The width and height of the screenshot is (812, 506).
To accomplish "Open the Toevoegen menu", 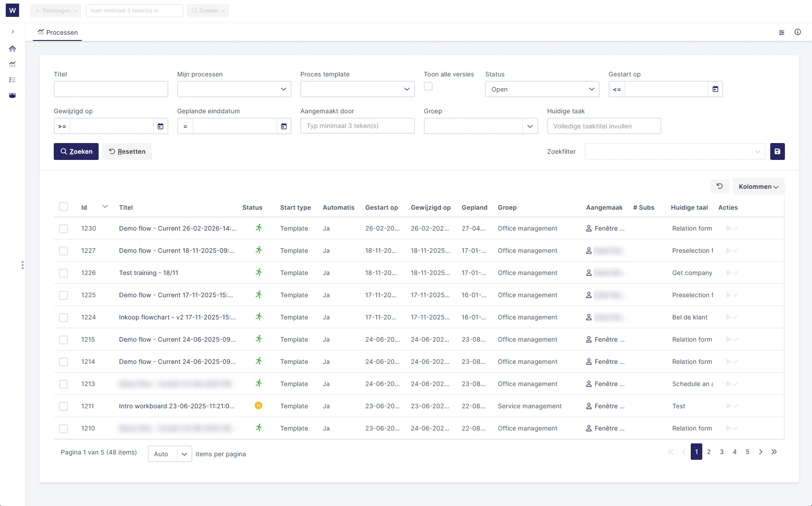I will (55, 10).
